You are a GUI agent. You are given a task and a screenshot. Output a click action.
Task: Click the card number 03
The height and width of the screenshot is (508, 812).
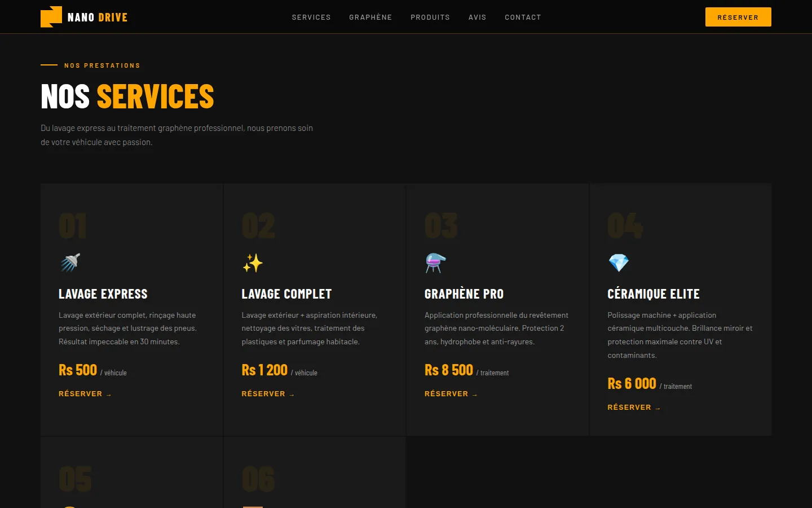pos(441,226)
